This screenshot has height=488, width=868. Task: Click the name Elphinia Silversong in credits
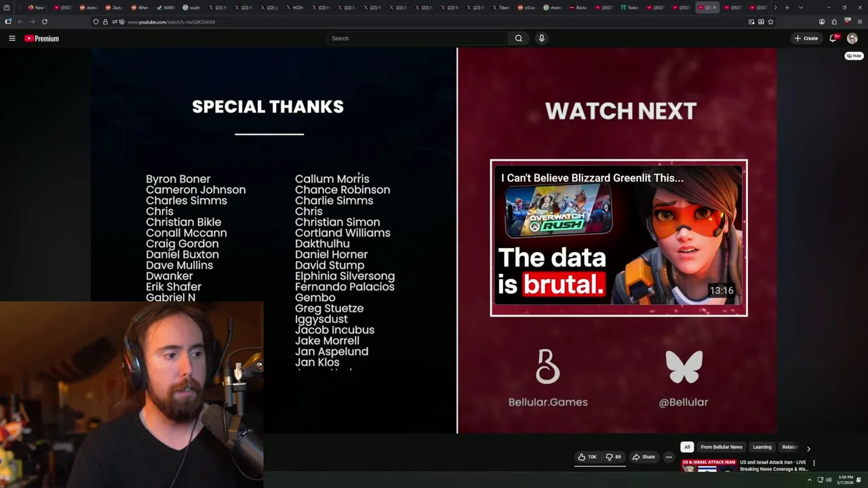pyautogui.click(x=344, y=276)
